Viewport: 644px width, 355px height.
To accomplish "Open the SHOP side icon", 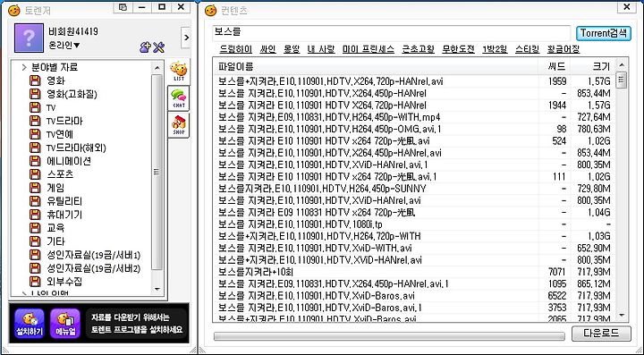I will 179,125.
